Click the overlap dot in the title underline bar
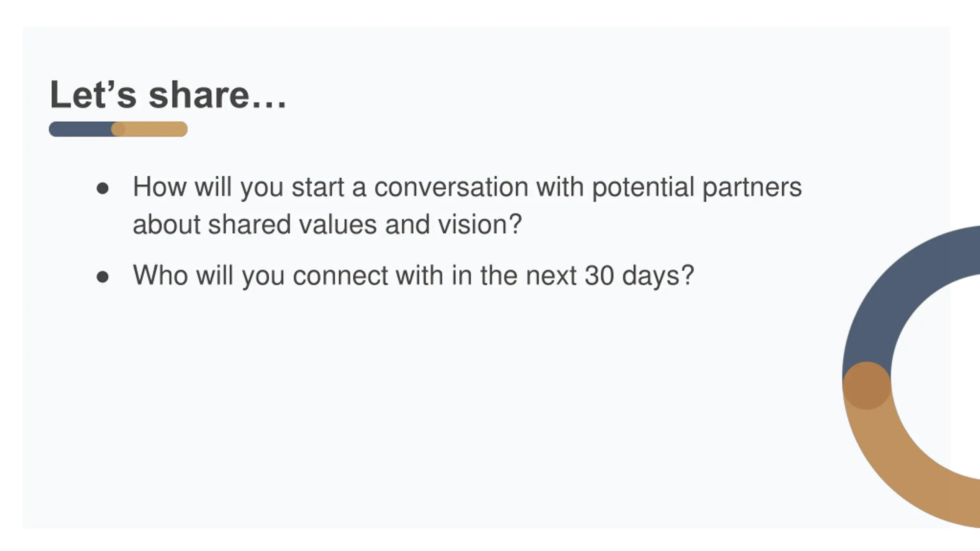The image size is (980, 551). point(118,129)
